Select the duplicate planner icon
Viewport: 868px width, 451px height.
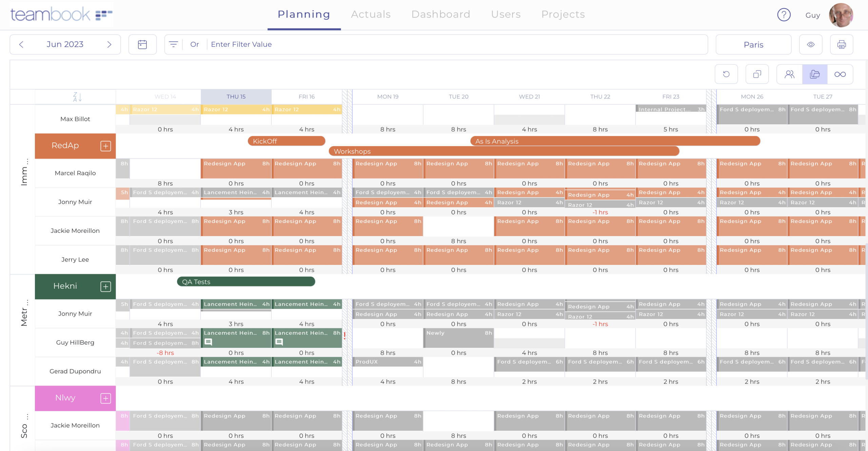(757, 74)
